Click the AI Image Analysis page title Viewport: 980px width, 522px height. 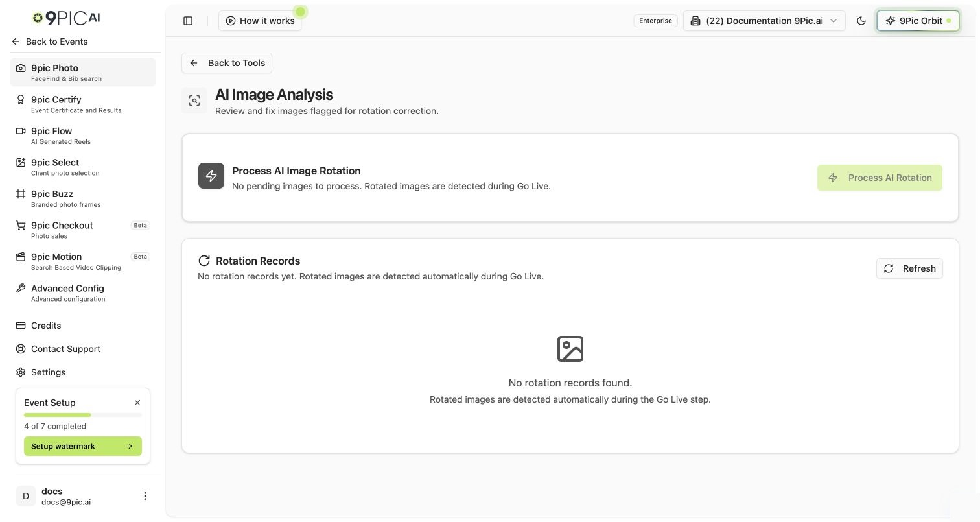pyautogui.click(x=274, y=95)
